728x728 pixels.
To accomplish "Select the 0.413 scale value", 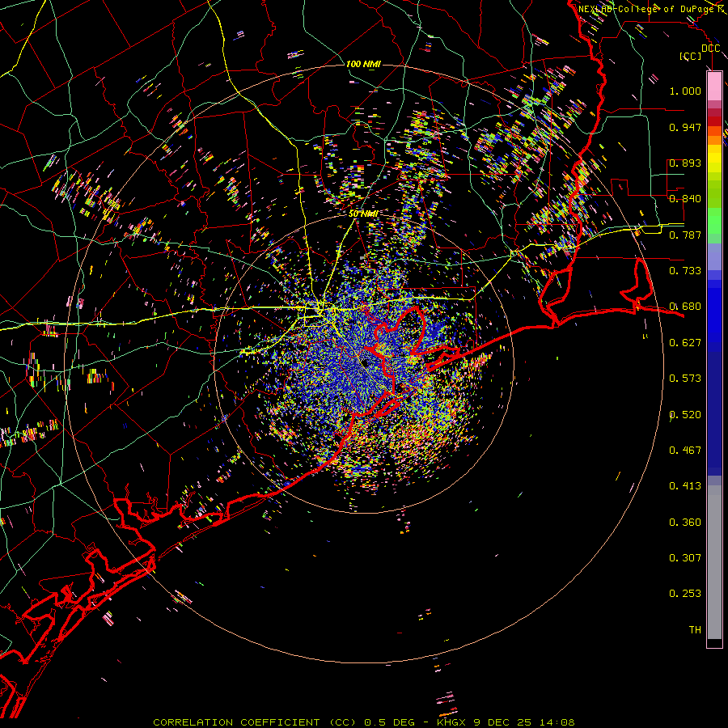I will pyautogui.click(x=685, y=486).
